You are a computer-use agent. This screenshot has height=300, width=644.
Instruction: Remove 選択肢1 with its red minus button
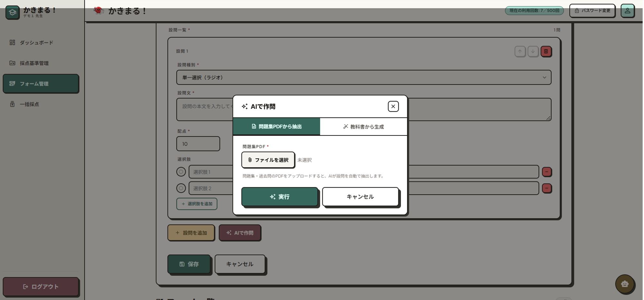click(x=547, y=172)
